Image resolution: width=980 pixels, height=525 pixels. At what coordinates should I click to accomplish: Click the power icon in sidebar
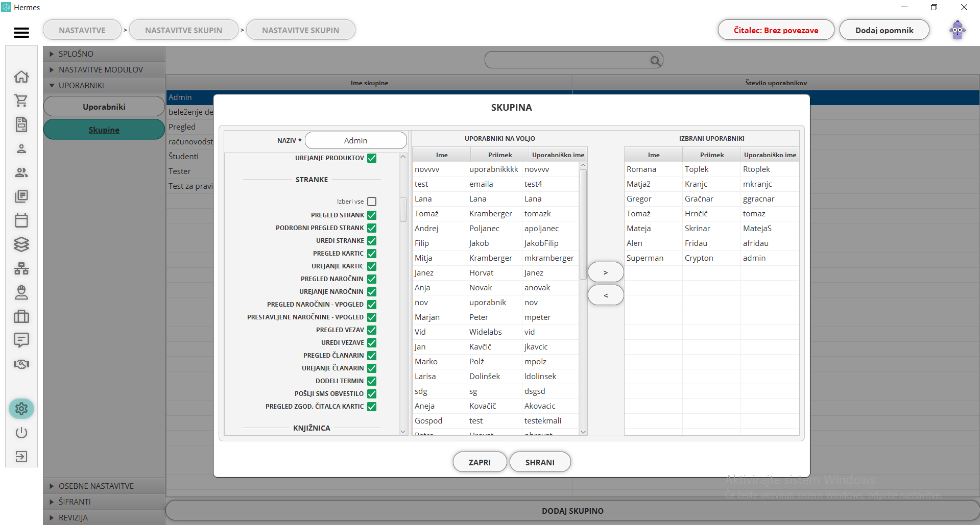tap(21, 433)
